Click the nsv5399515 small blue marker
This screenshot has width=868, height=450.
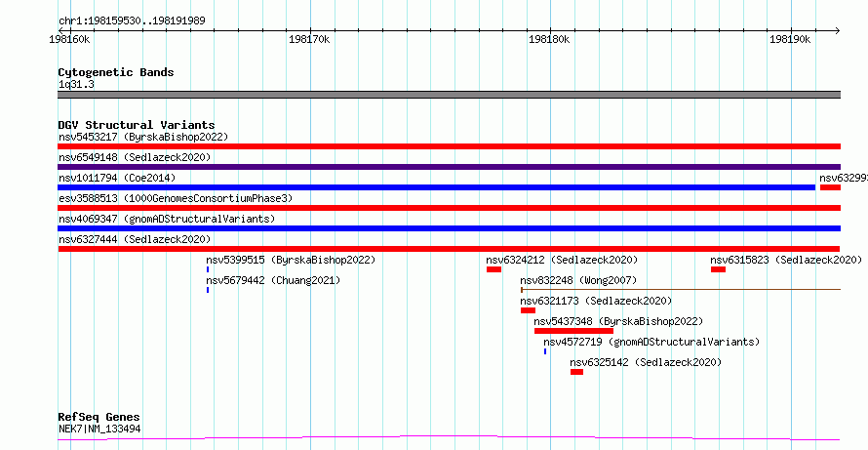click(x=208, y=269)
